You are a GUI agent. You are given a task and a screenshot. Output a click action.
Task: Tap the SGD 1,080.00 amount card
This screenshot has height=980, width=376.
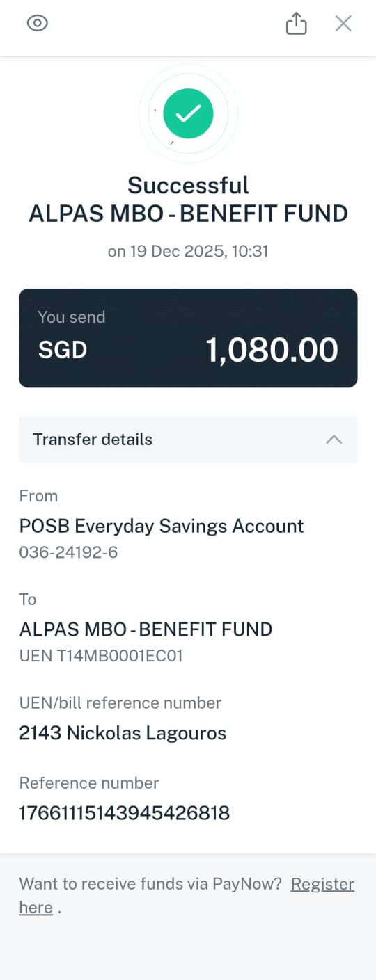[188, 338]
